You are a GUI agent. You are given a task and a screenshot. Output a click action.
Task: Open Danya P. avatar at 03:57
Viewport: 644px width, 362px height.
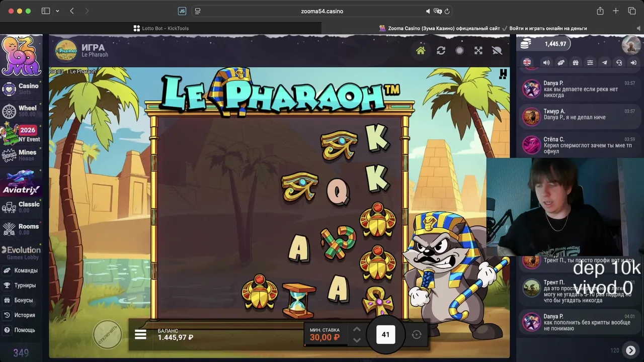pos(531,89)
